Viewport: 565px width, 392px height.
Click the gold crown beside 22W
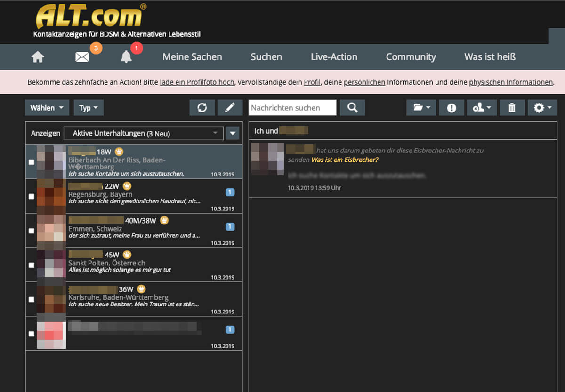[127, 186]
